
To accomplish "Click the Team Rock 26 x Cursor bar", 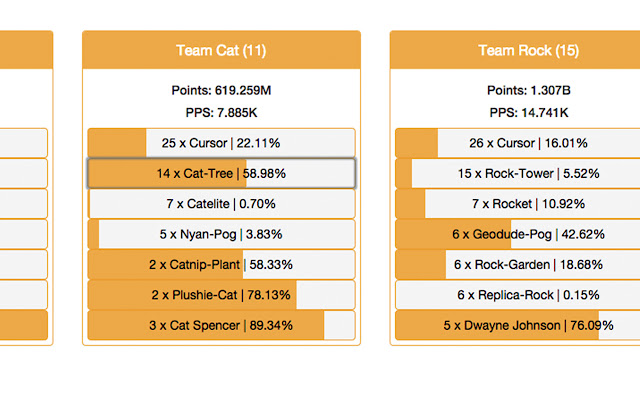I will tap(518, 143).
